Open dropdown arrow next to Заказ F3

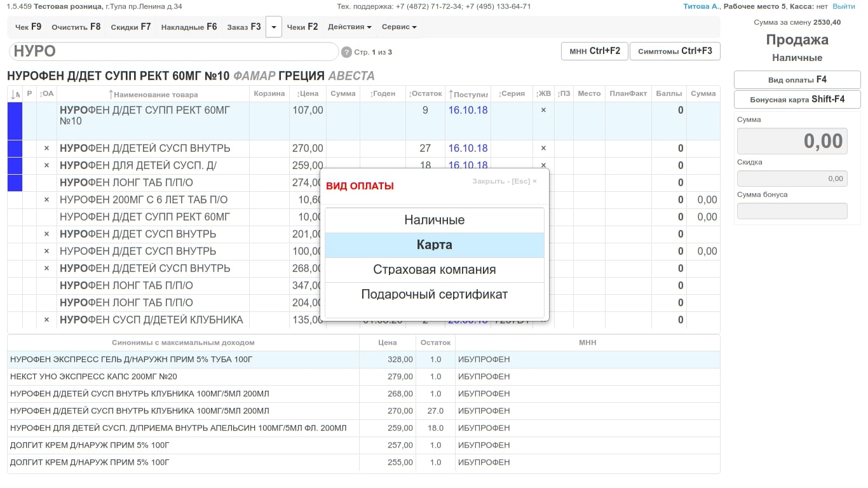pos(274,27)
